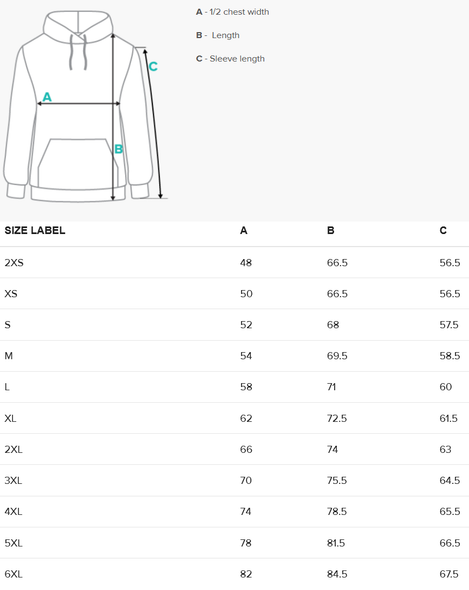Select the 2XS size row label
Viewport: 469px width, 590px height.
(x=14, y=263)
